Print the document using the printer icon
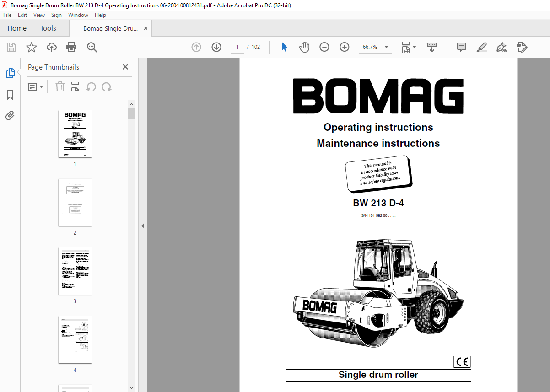550x392 pixels. coord(71,47)
